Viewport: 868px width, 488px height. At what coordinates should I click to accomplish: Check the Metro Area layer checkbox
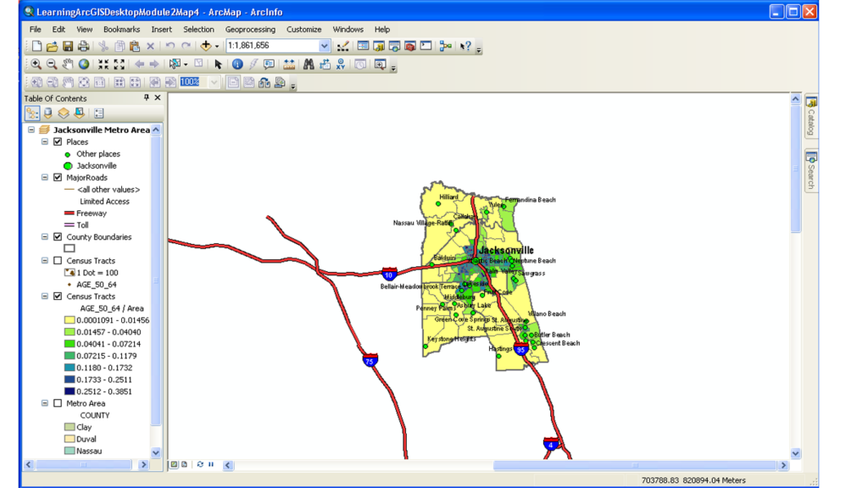tap(58, 403)
